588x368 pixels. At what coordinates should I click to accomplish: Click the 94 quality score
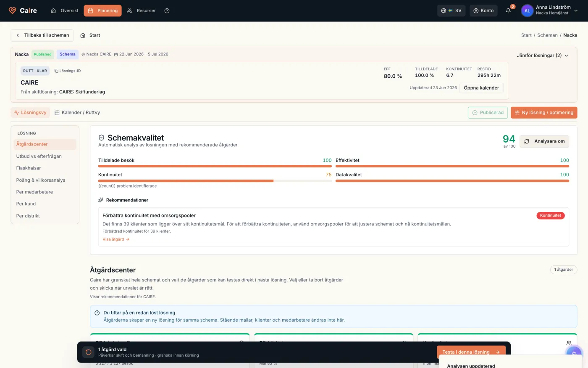509,139
